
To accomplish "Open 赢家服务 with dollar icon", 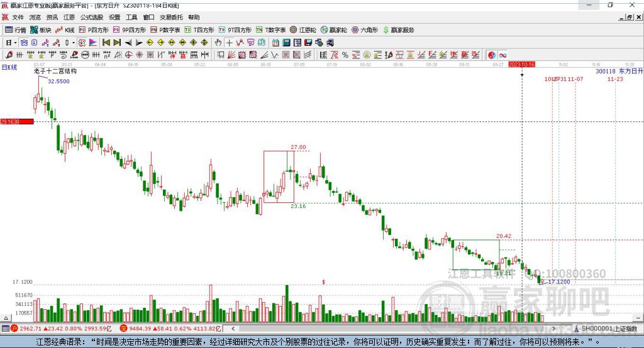I will (x=398, y=30).
